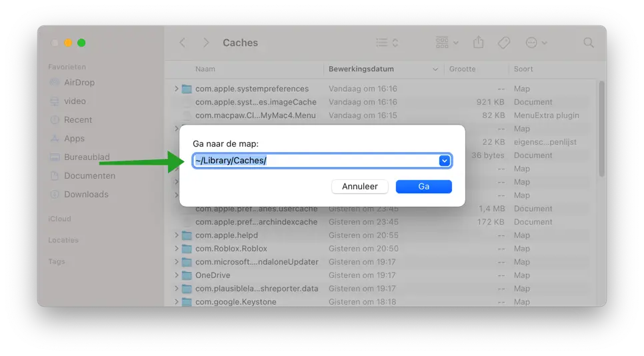Click the OneDrive folder icon
Screen dimensions: 644x356
pos(187,275)
